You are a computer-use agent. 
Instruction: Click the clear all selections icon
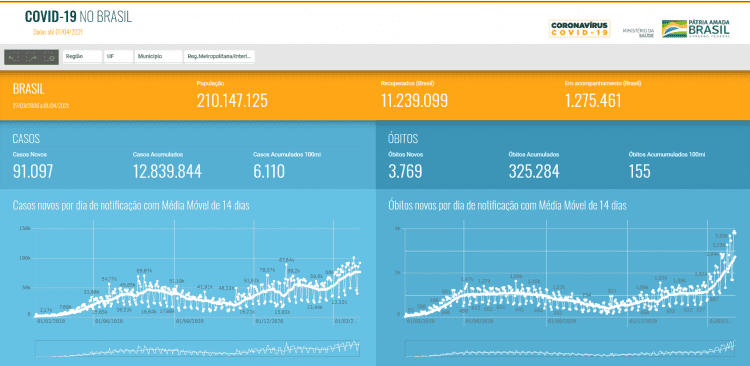tap(49, 57)
